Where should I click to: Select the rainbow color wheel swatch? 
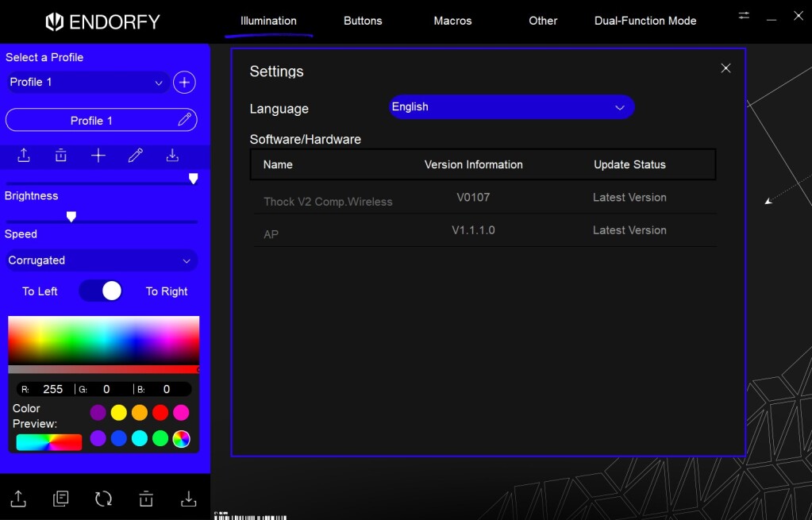(181, 439)
